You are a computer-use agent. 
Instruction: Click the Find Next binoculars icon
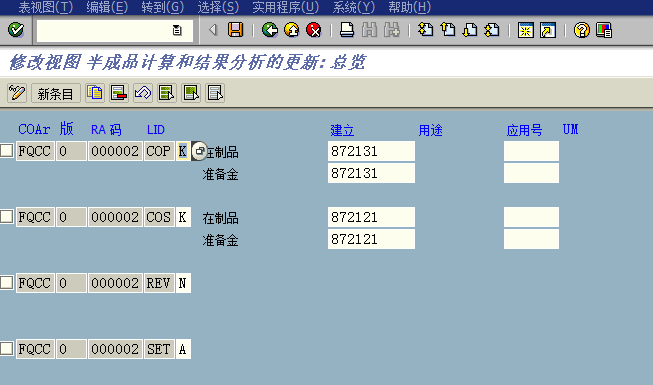(391, 30)
